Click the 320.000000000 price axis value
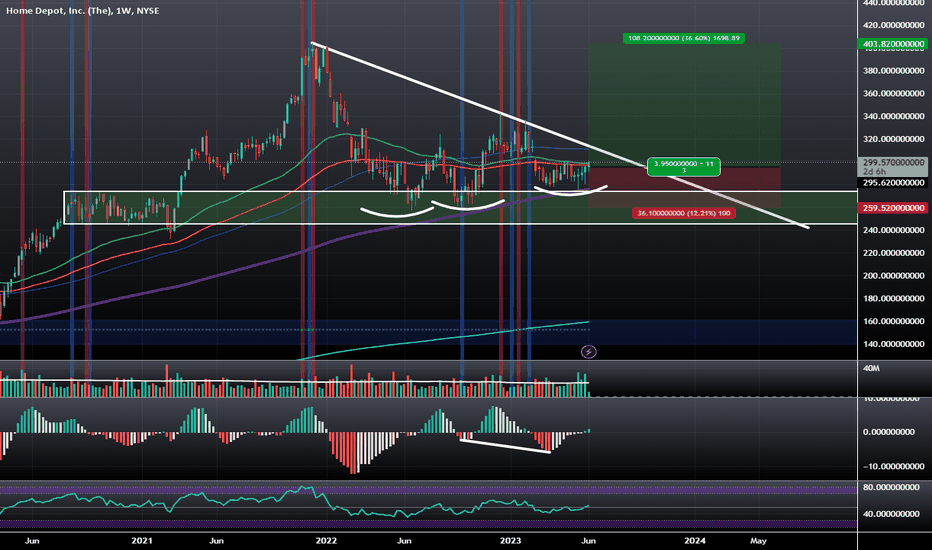The image size is (932, 550). point(893,139)
